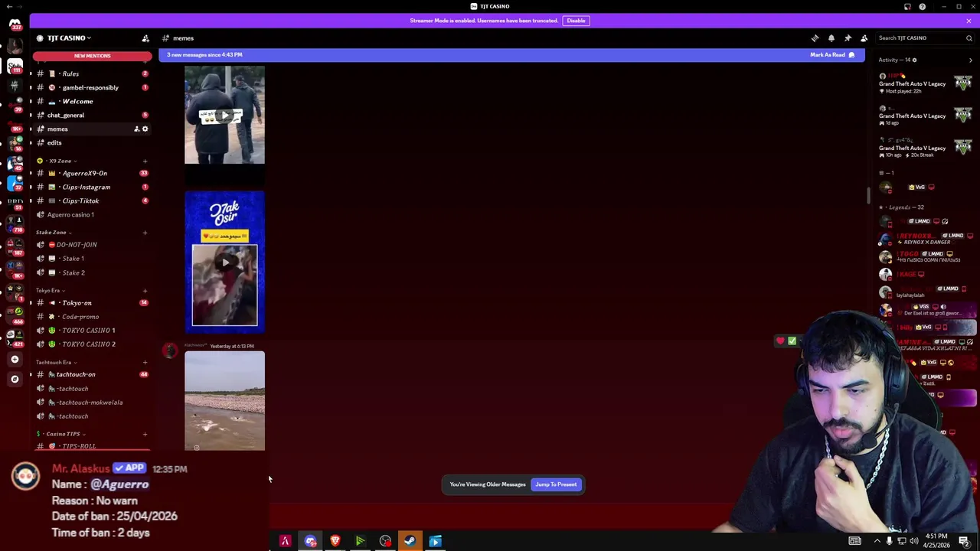Viewport: 980px width, 551px height.
Task: Open the Help question mark icon
Action: 923,7
